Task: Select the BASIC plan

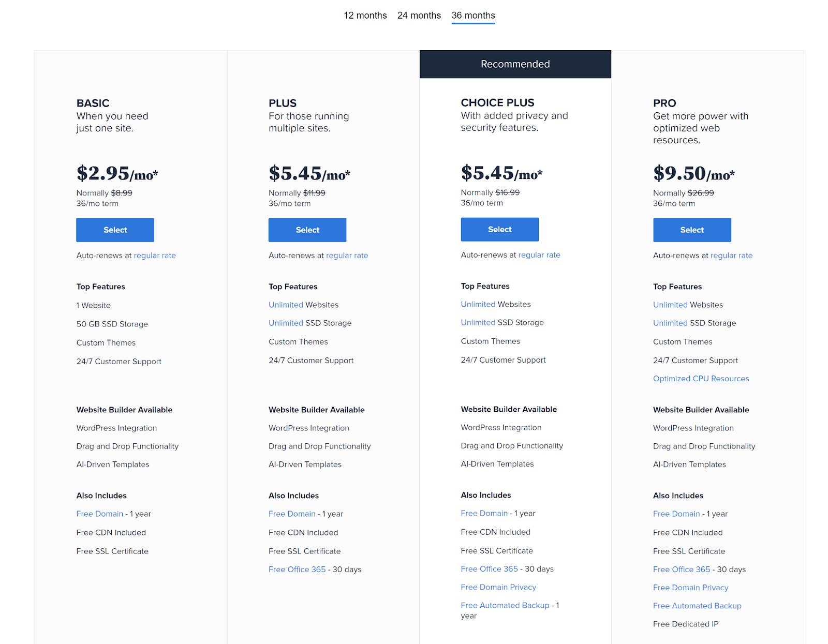Action: pos(115,230)
